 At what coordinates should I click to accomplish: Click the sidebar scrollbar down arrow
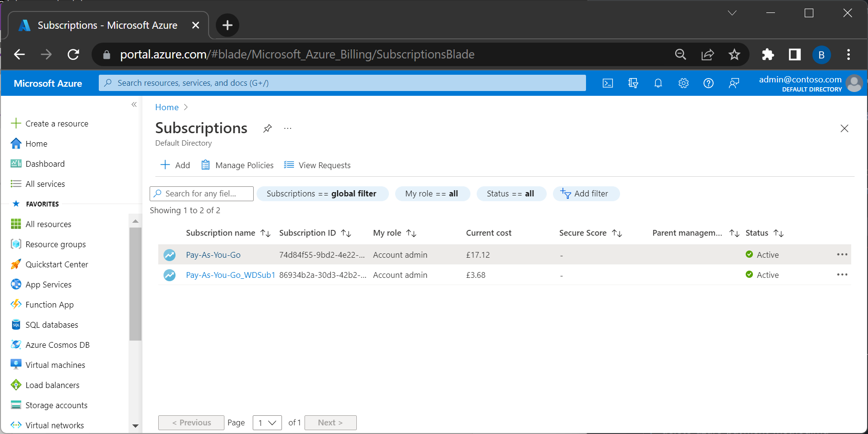[x=135, y=425]
